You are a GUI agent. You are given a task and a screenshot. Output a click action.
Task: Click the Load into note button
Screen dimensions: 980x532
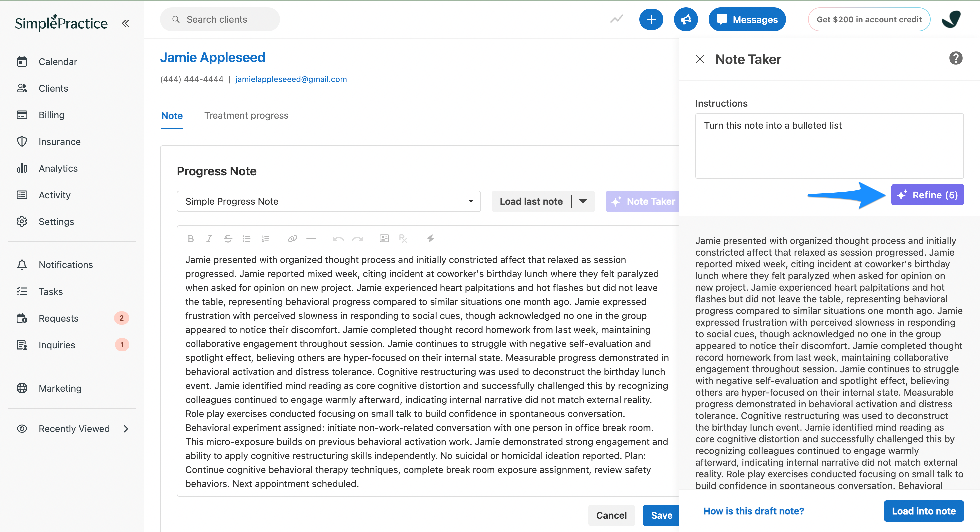(923, 511)
